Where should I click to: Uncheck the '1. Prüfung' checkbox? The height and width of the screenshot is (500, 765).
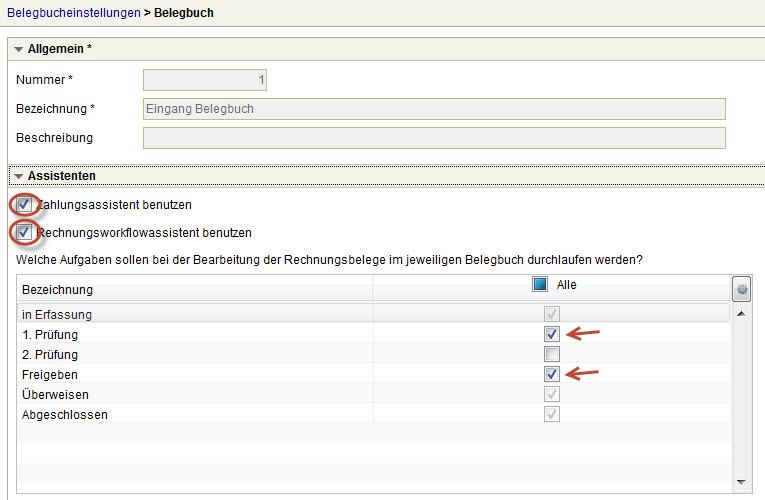click(552, 334)
